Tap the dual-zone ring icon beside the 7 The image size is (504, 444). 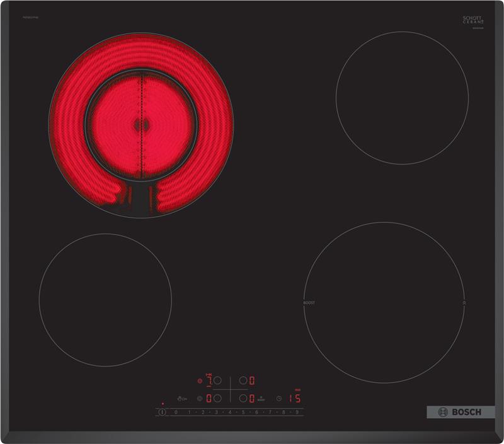(x=200, y=381)
